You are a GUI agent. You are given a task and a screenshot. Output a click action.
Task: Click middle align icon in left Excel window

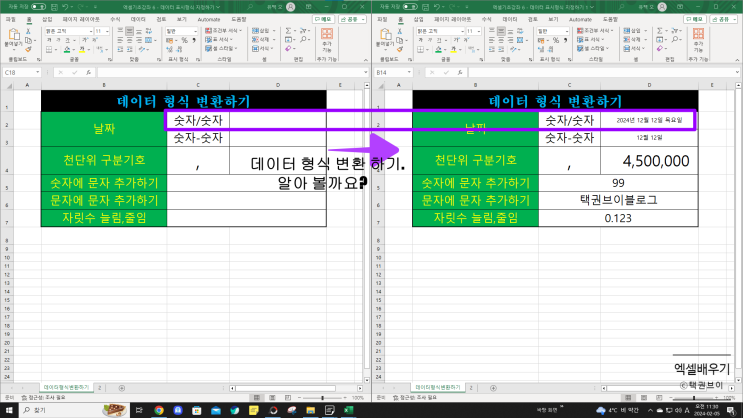129,31
